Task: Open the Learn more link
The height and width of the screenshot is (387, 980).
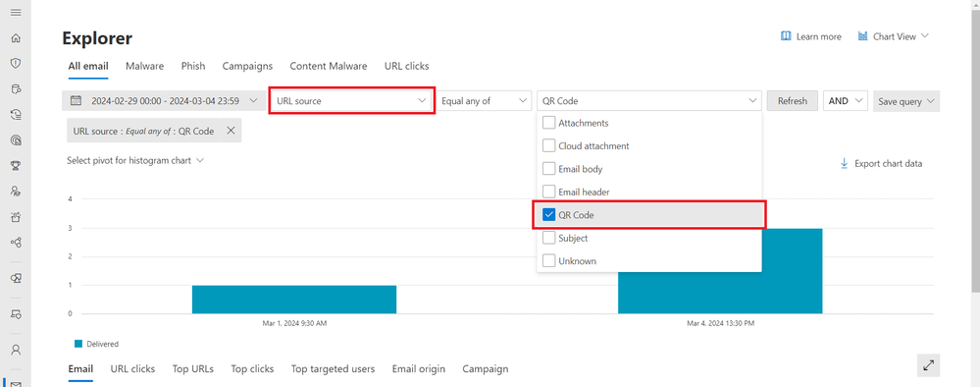Action: [x=811, y=36]
